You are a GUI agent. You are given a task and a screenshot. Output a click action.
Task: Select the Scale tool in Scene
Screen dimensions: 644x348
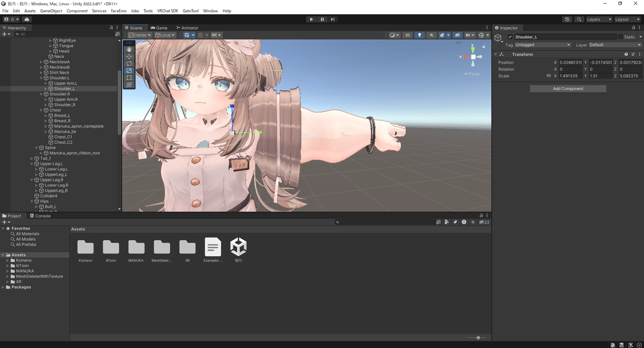pos(129,70)
